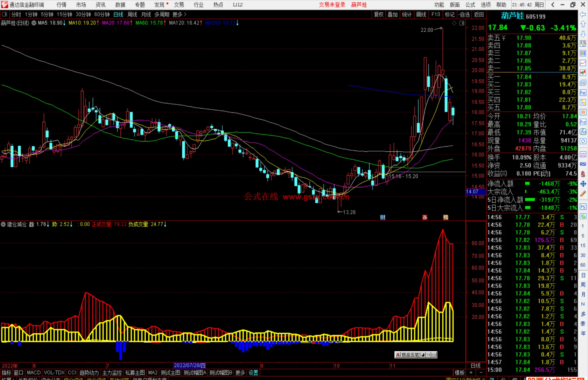
Task: Switch to 15 minute period in sidebar
Action: [583, 245]
